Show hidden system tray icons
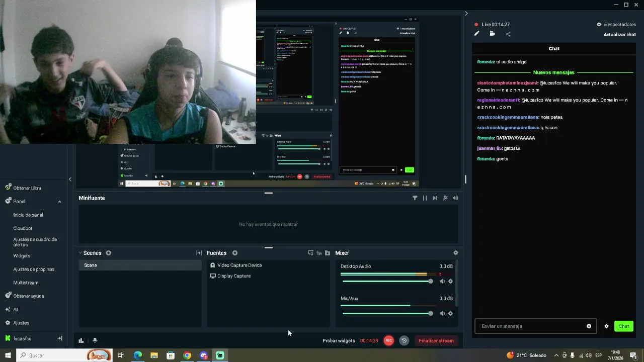The image size is (644, 362). tap(556, 355)
